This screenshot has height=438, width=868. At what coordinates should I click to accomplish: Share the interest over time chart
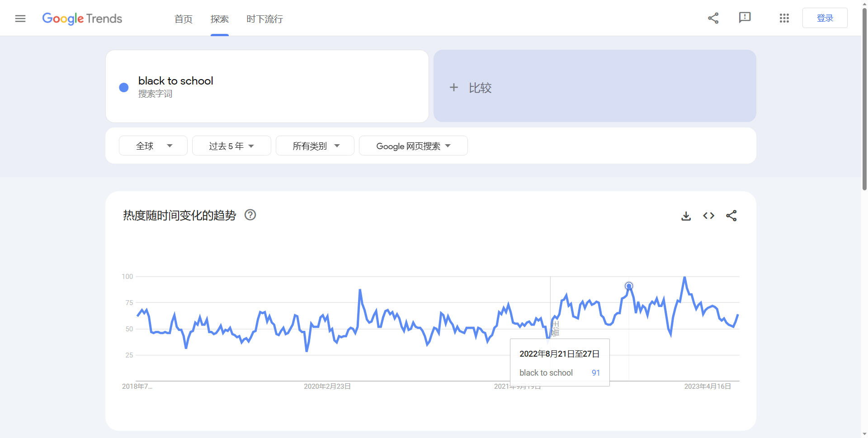click(731, 216)
